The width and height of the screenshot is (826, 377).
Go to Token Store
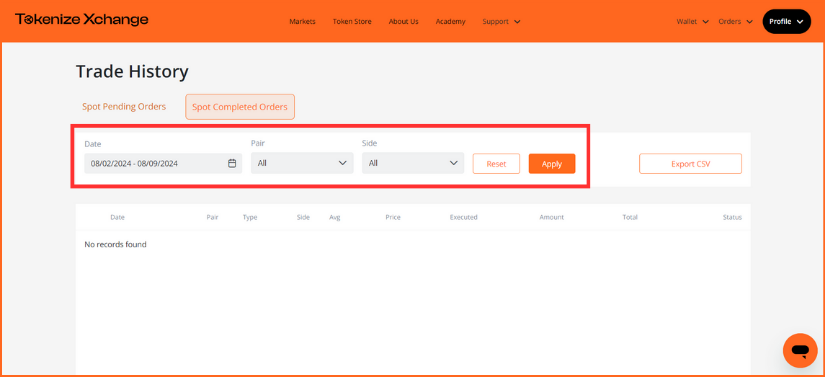(x=352, y=22)
